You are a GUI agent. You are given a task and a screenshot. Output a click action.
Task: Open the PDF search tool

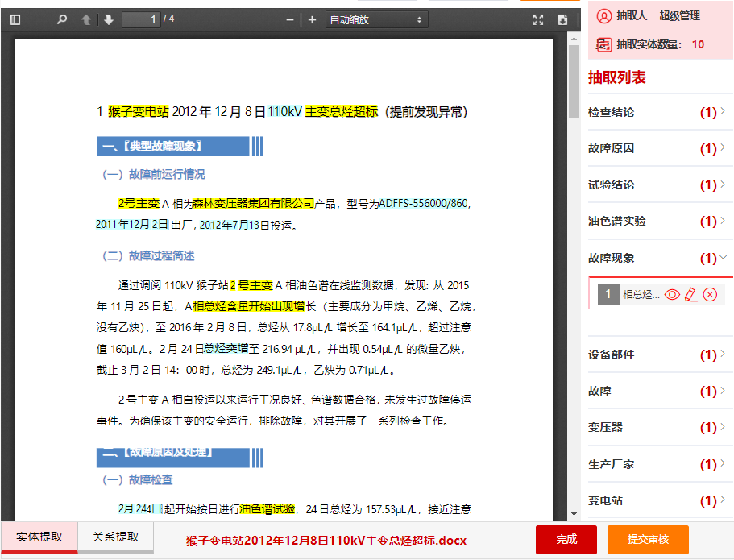tap(61, 19)
